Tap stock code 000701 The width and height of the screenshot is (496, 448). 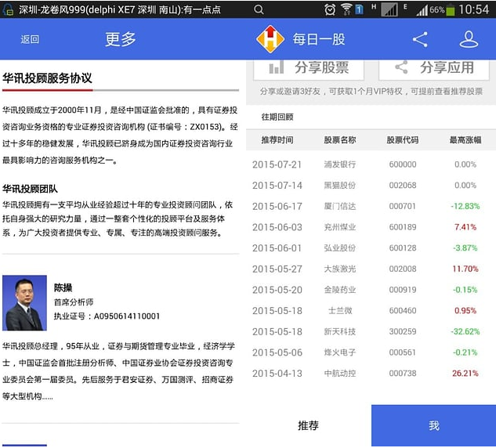pos(403,206)
